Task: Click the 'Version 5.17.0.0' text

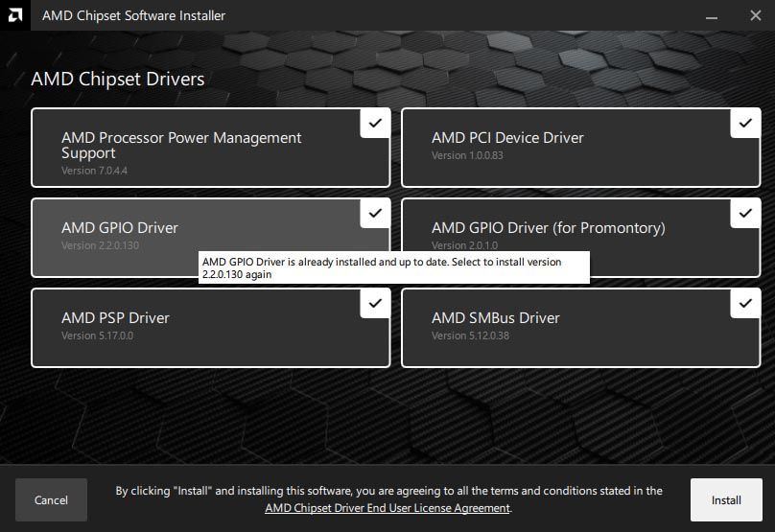Action: [97, 335]
